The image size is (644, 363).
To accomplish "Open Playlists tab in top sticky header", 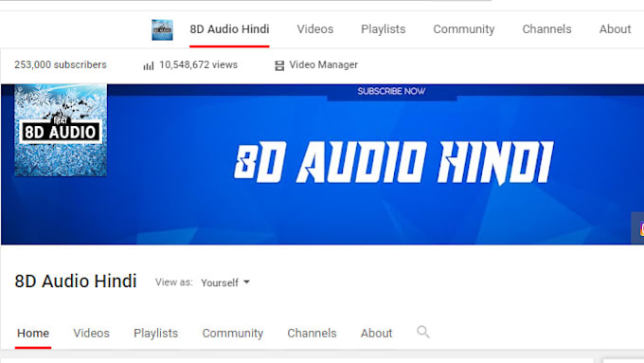I will tap(383, 29).
